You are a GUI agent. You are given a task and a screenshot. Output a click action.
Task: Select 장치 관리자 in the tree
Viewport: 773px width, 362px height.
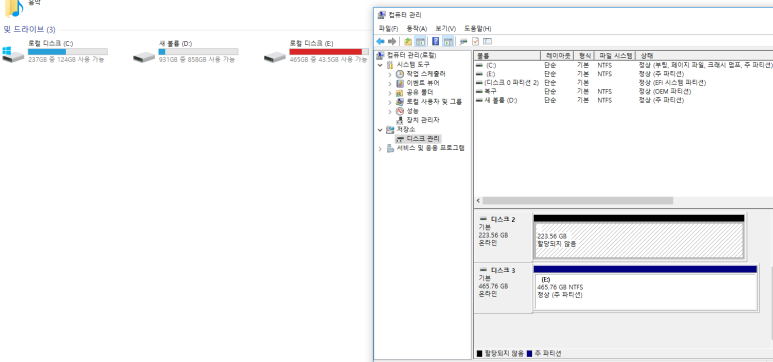pos(422,120)
